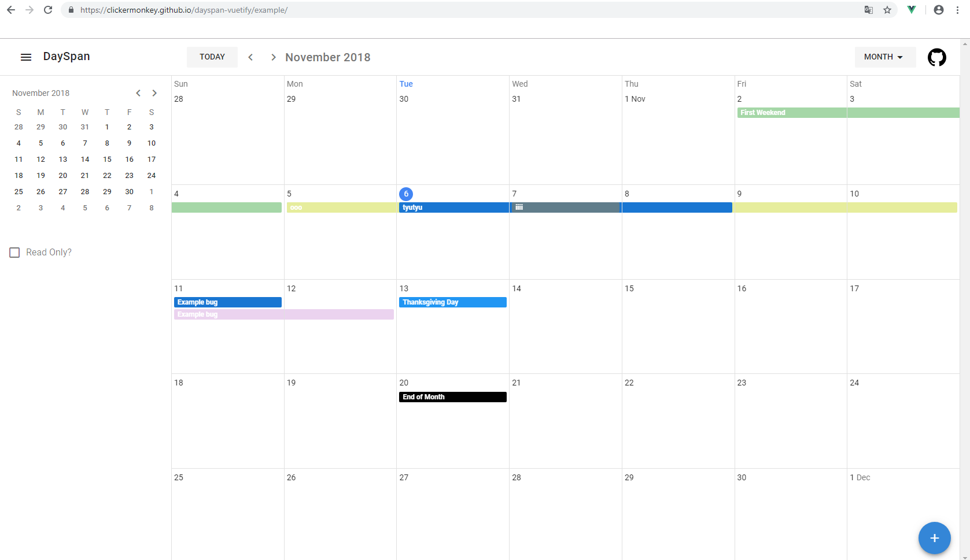
Task: Open the navigation drawer menu
Action: [25, 56]
